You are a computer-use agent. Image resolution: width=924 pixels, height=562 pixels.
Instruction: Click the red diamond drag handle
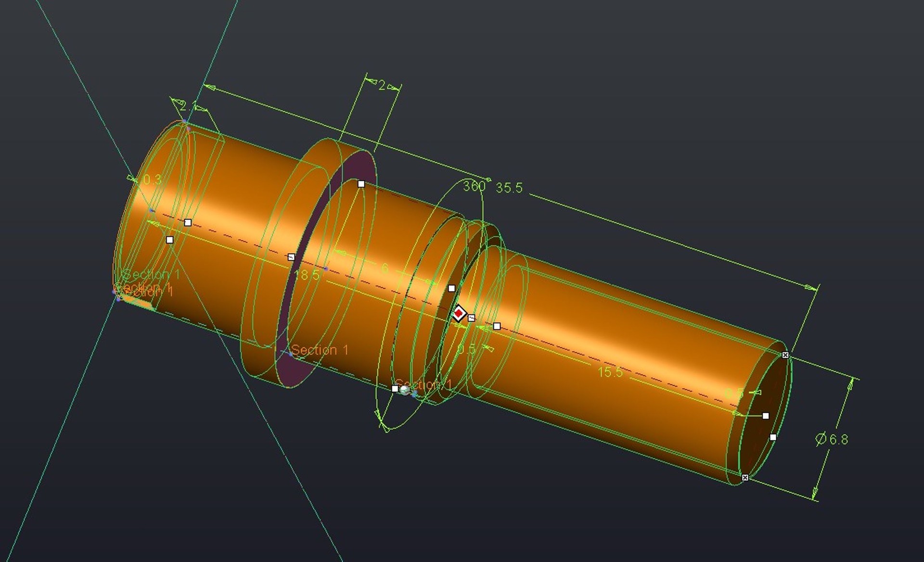pyautogui.click(x=459, y=314)
